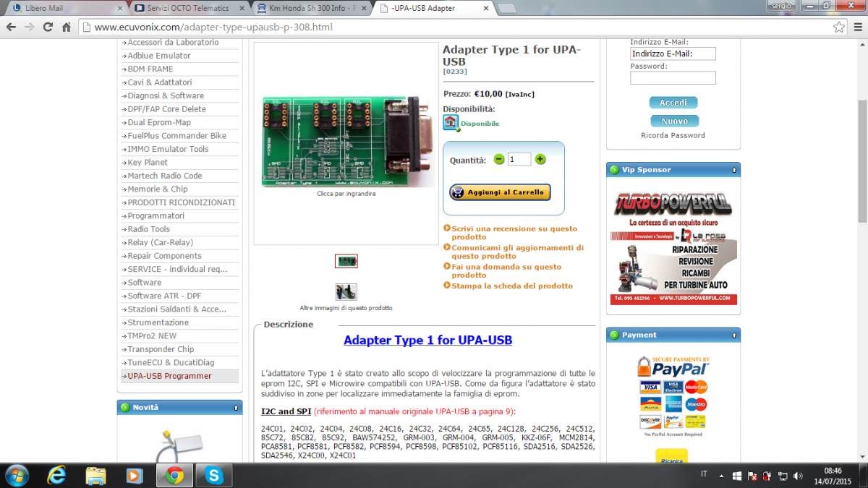Open Windows Media Player taskbar icon
Viewport: 868px width, 488px height.
135,475
